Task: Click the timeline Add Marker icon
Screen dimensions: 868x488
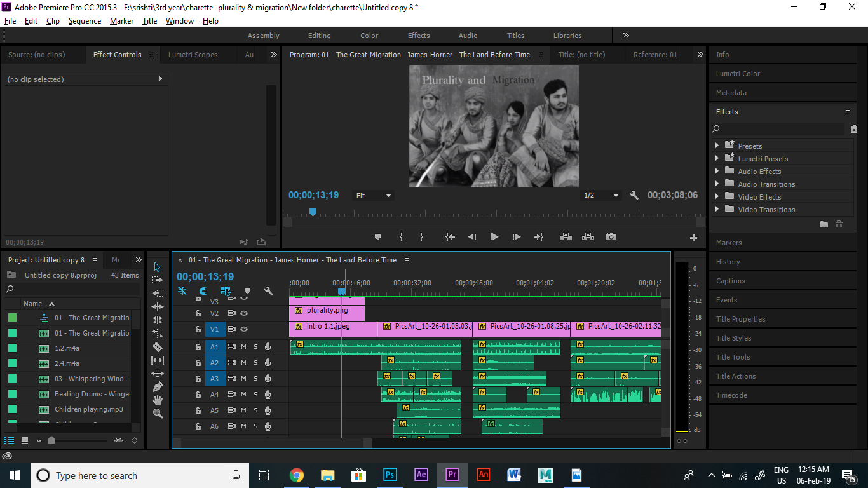Action: [247, 292]
